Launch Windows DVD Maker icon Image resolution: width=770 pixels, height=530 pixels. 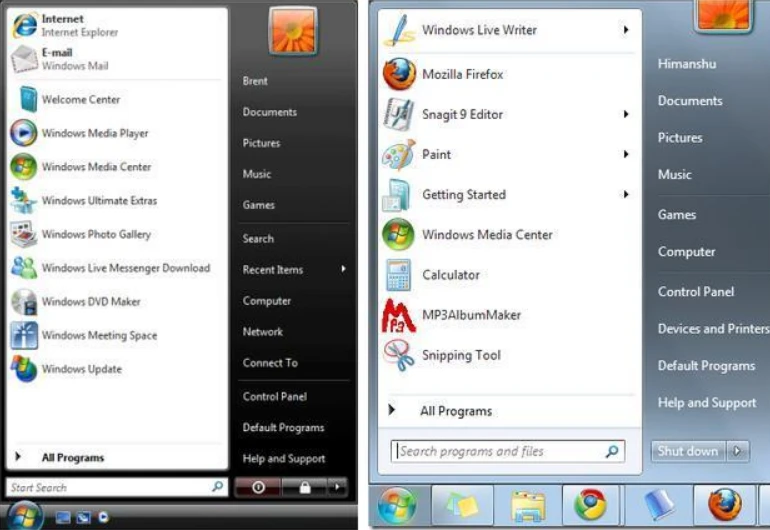[x=24, y=301]
